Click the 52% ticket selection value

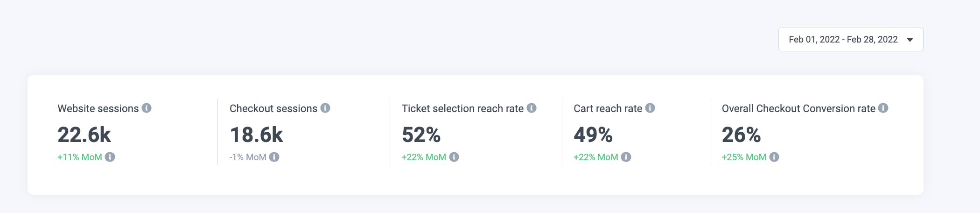(x=421, y=135)
